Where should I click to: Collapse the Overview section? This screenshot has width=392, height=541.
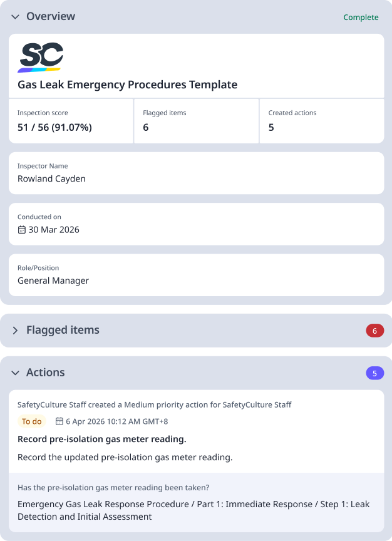[x=14, y=17]
